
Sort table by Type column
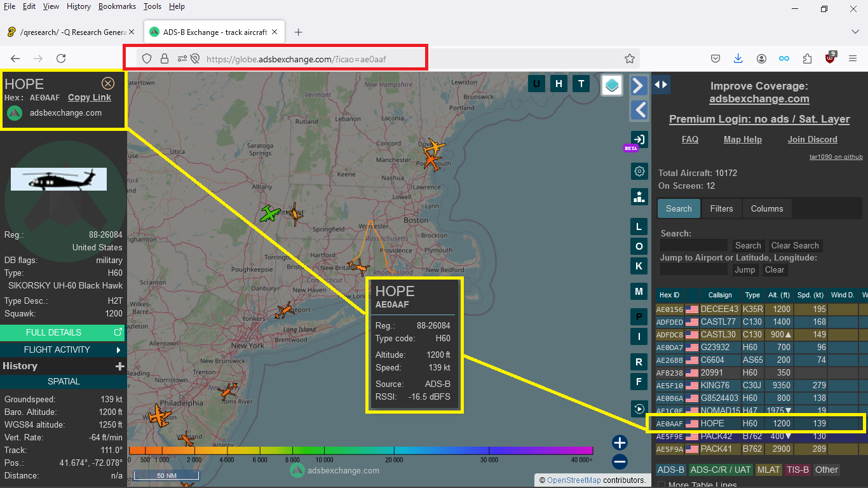coord(752,295)
